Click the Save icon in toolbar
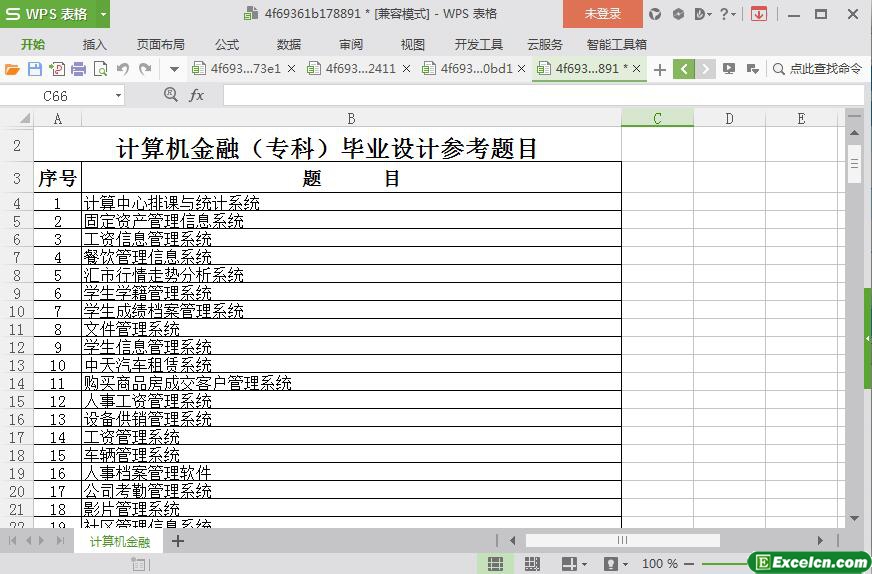872x574 pixels. (x=34, y=69)
